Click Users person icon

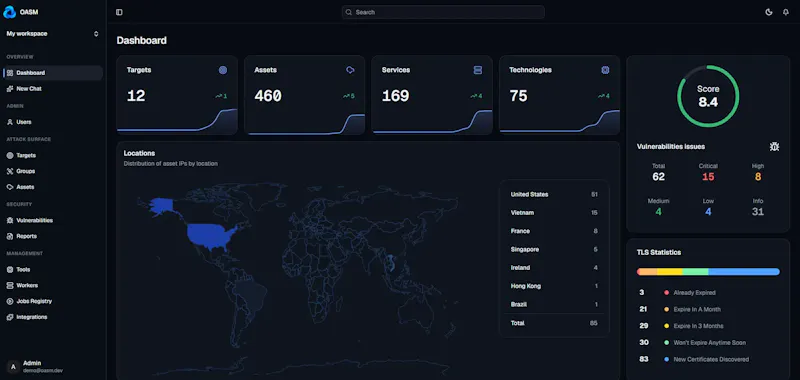10,122
